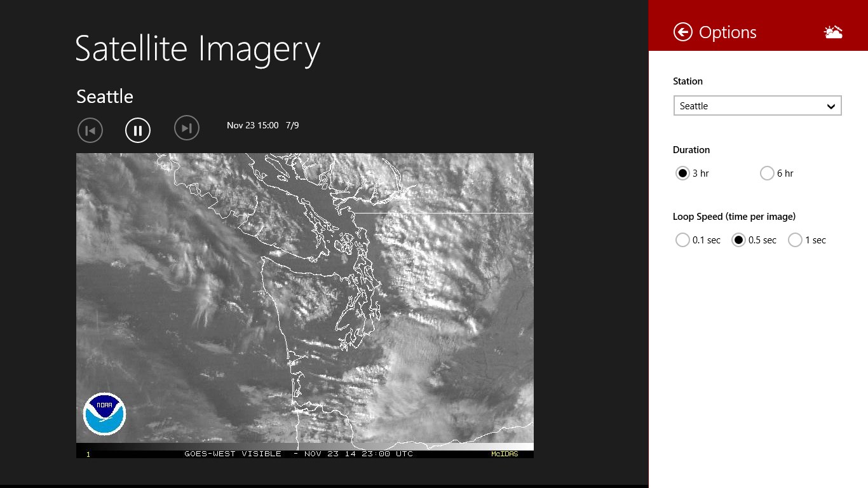Click the NOAA logo on the satellite image
Image resolution: width=868 pixels, height=488 pixels.
[104, 414]
